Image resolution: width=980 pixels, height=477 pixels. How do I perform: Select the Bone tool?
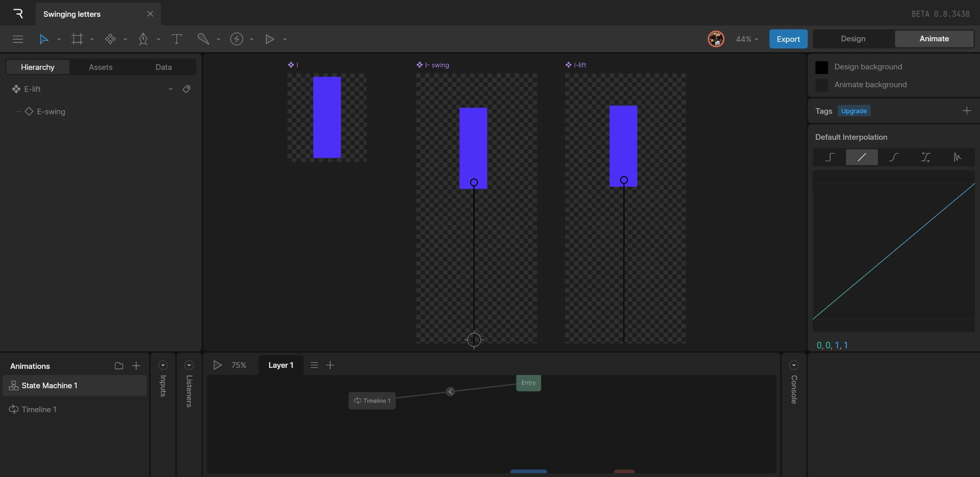click(203, 39)
